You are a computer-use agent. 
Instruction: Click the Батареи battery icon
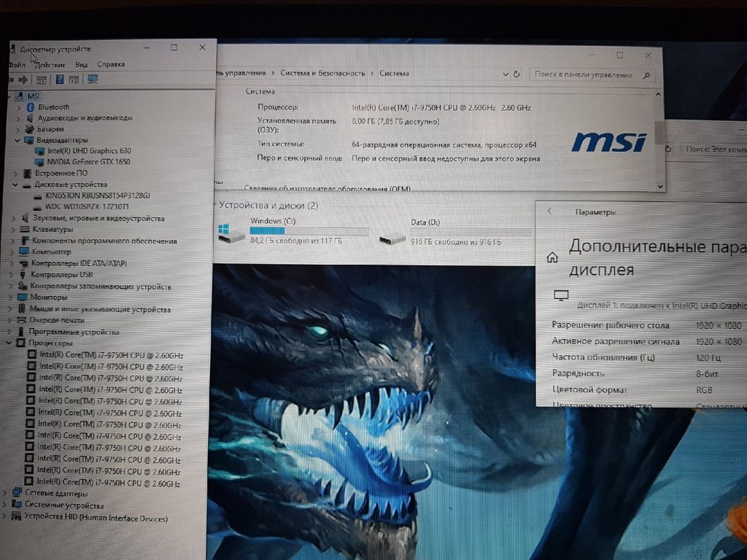29,129
